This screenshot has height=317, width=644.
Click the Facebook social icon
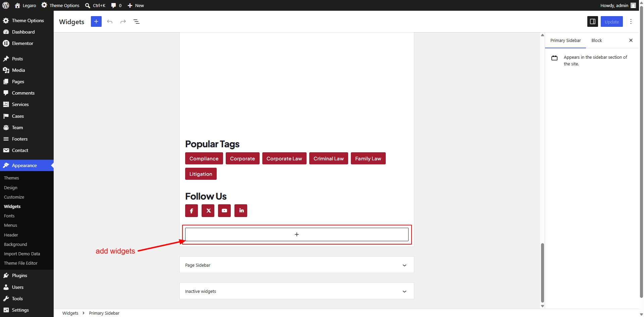[192, 211]
